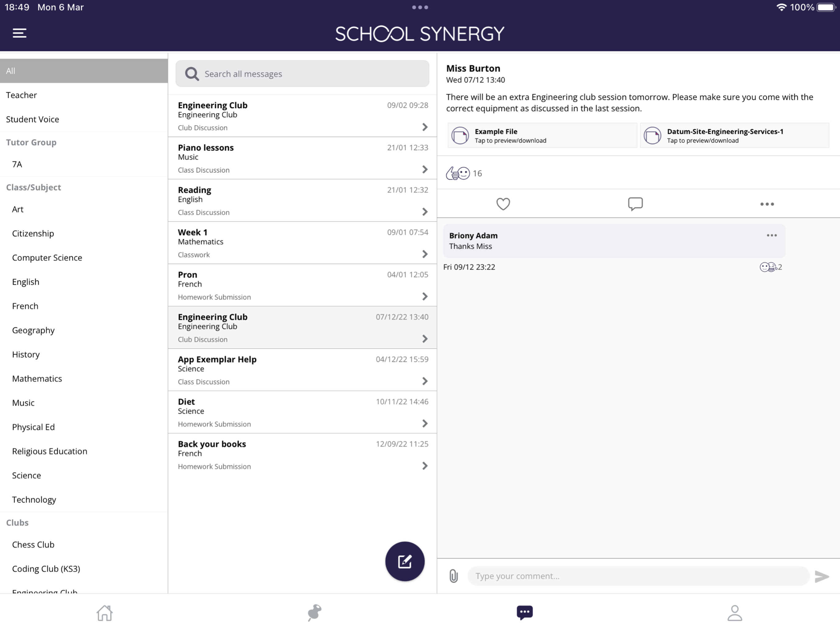Viewport: 840px width, 630px height.
Task: Open the Reading English message
Action: tap(303, 201)
